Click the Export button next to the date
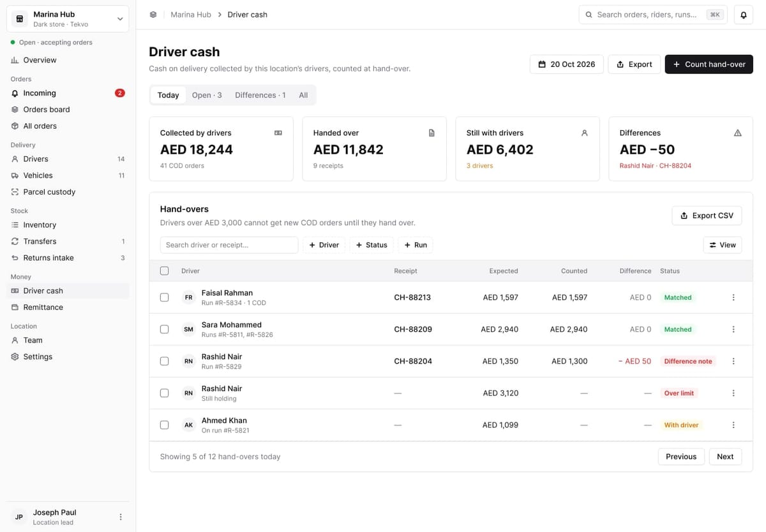766x532 pixels. pos(634,64)
